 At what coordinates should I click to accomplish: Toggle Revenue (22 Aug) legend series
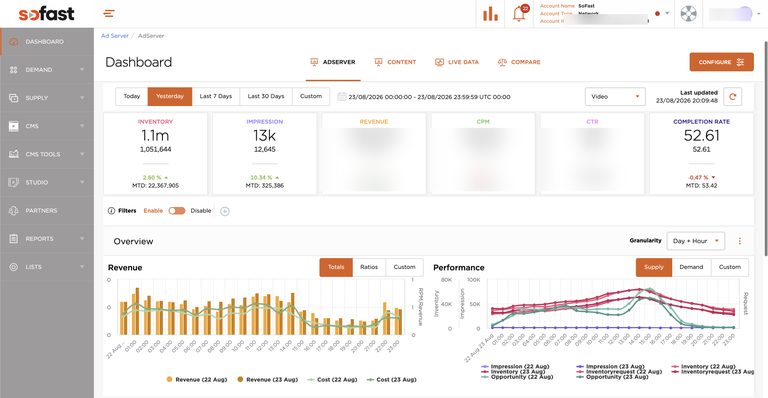click(x=197, y=379)
